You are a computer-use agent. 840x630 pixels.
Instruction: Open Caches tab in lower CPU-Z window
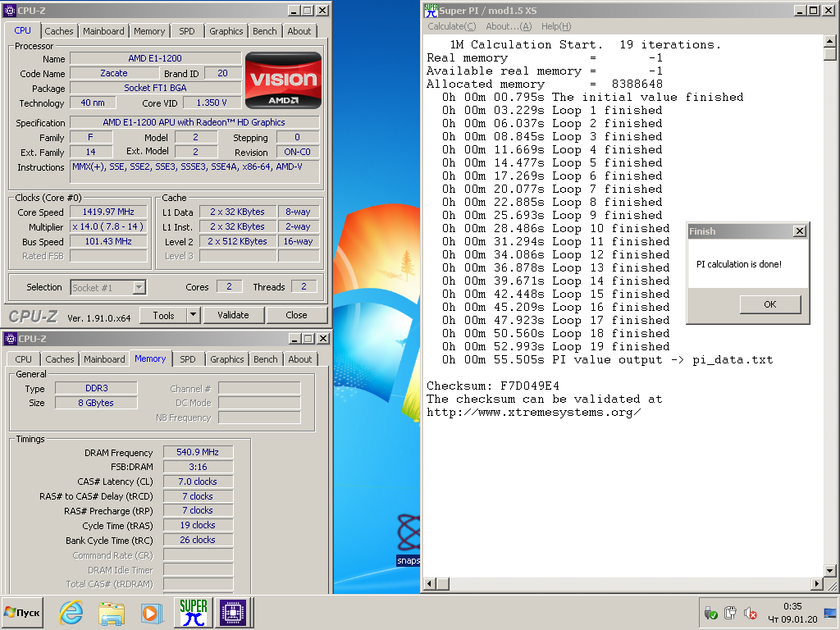tap(59, 359)
